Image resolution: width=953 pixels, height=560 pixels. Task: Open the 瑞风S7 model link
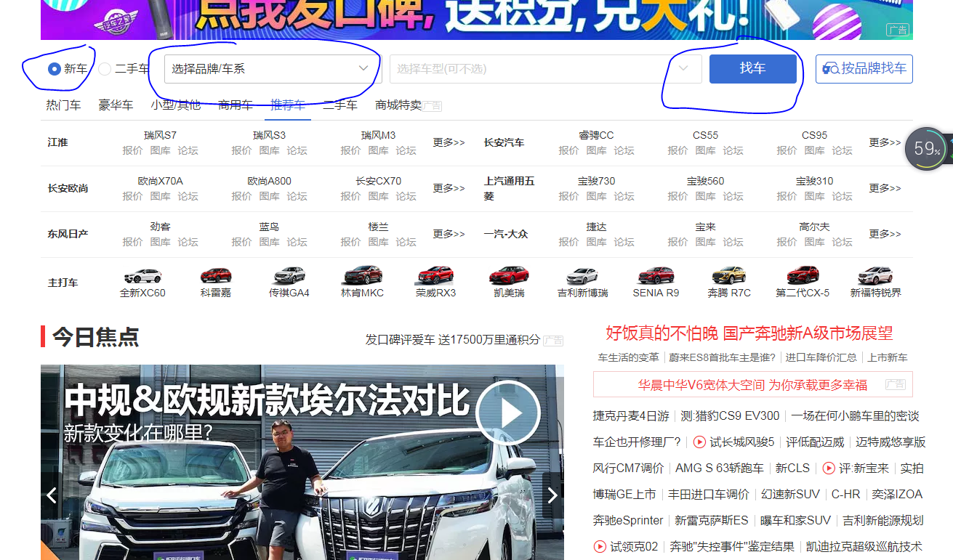pyautogui.click(x=160, y=135)
